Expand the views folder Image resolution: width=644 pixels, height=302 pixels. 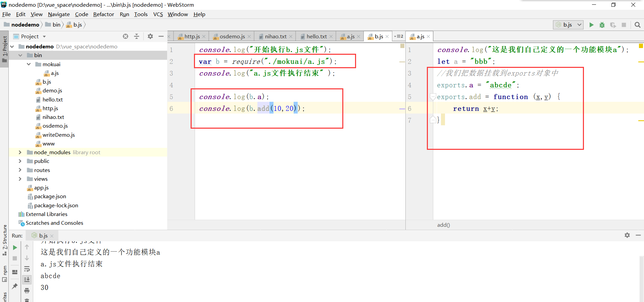tap(20, 179)
